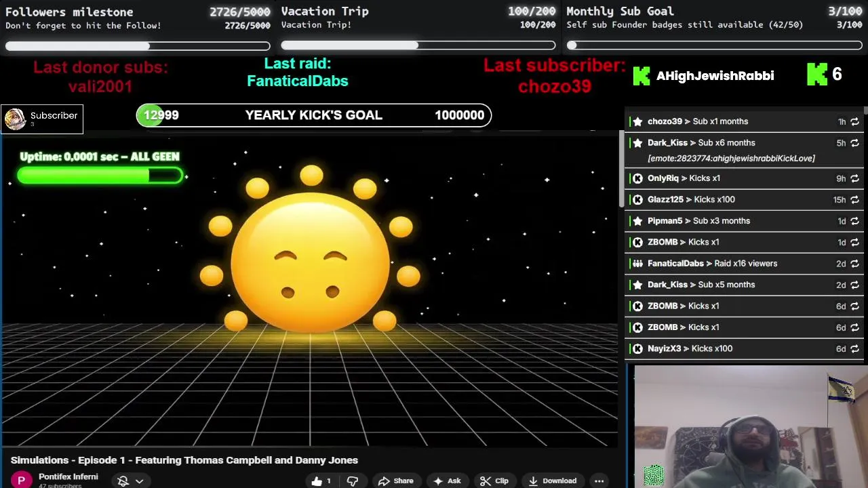Replay the Glazz125 Kicks x100 event

(854, 200)
